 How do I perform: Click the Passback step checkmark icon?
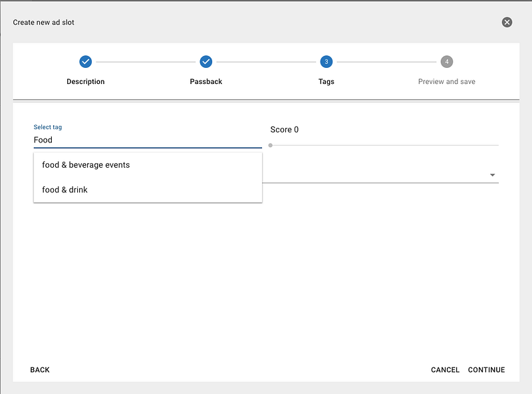point(206,62)
